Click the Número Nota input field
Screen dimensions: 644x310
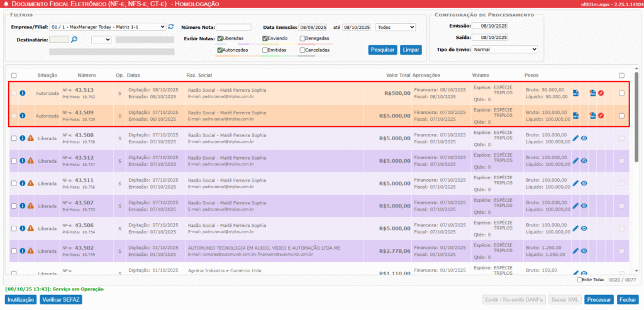233,27
